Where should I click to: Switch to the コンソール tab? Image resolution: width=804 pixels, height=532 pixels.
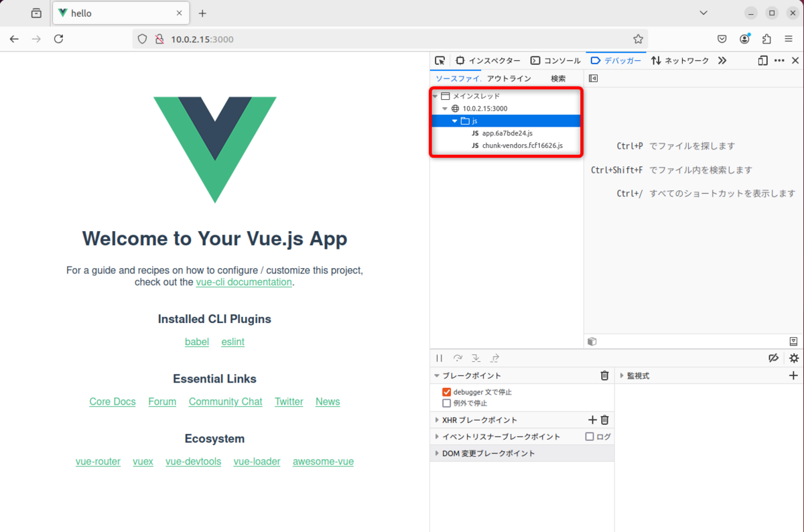[555, 60]
